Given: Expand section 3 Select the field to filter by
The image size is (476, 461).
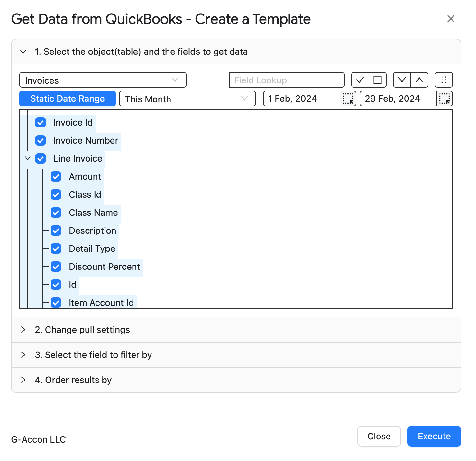Looking at the screenshot, I should 236,355.
